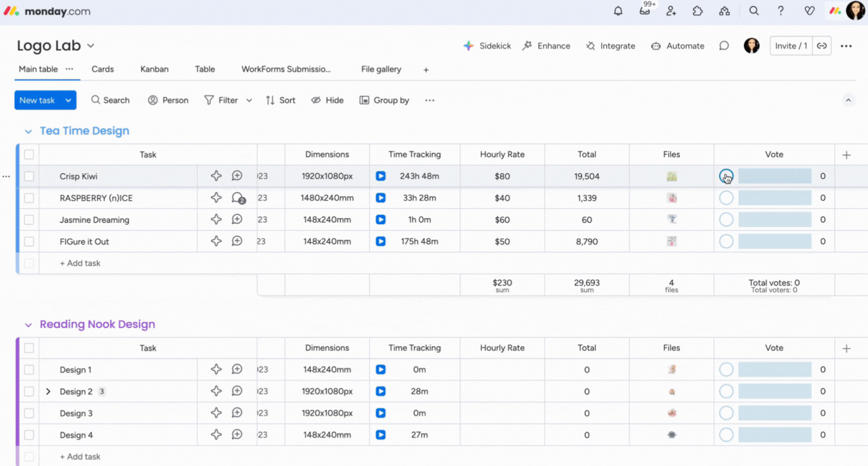This screenshot has height=466, width=868.
Task: Toggle the vote circle for Design 1
Action: (x=726, y=370)
